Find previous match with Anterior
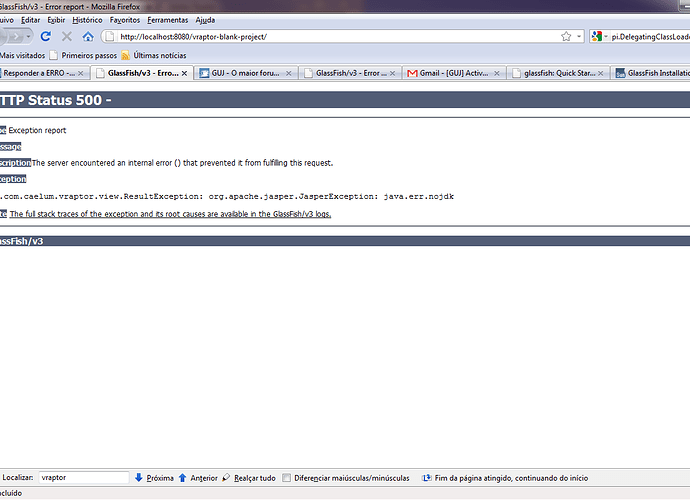 [x=204, y=478]
